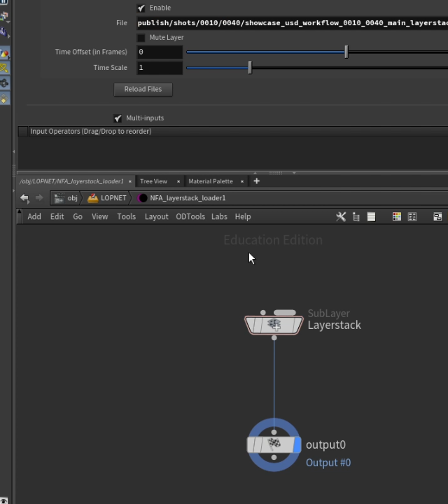Toggle the grid display options icon
The height and width of the screenshot is (504, 448).
tap(412, 216)
